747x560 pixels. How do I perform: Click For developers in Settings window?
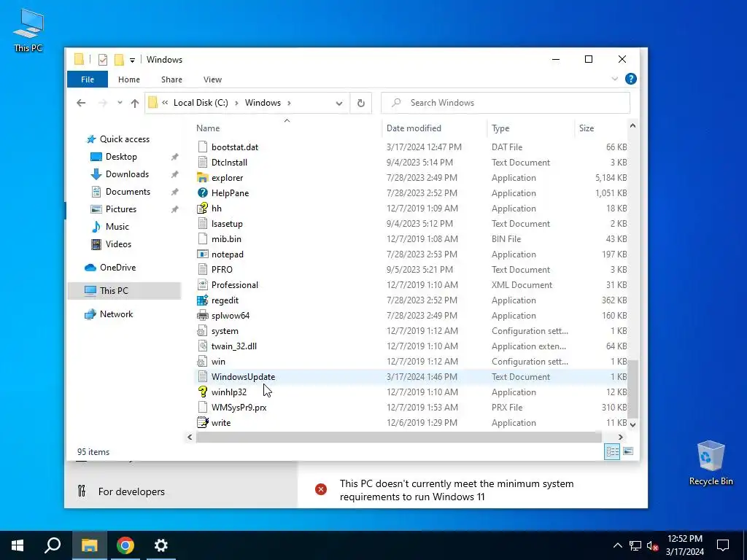pos(131,491)
